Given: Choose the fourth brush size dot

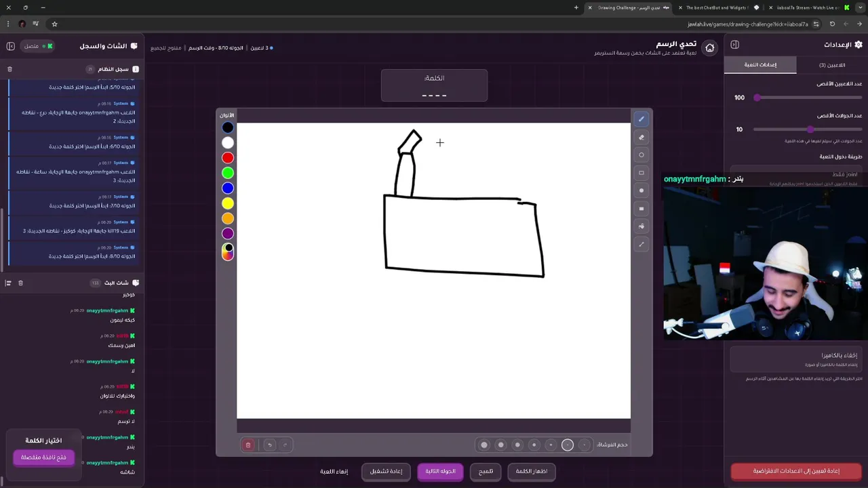Looking at the screenshot, I should click(534, 445).
